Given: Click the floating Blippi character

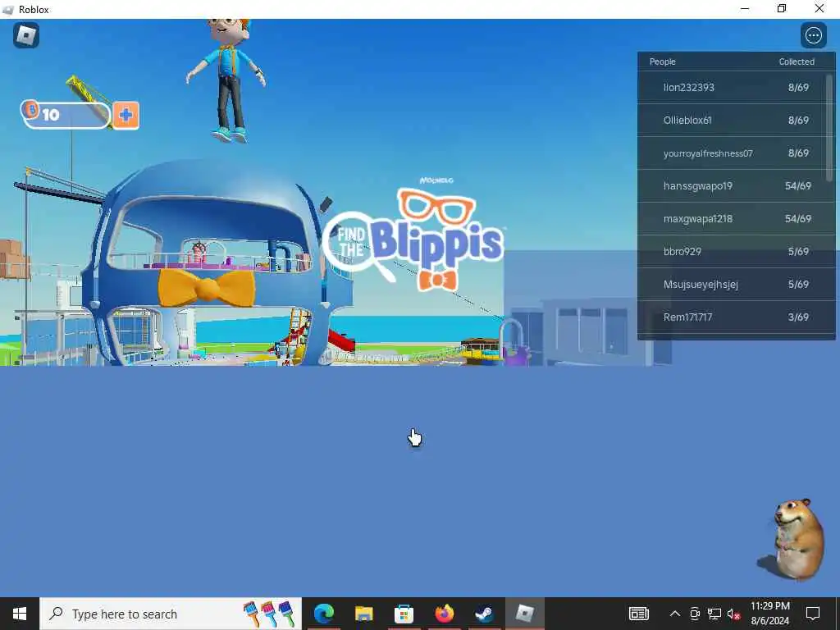Looking at the screenshot, I should (x=227, y=80).
